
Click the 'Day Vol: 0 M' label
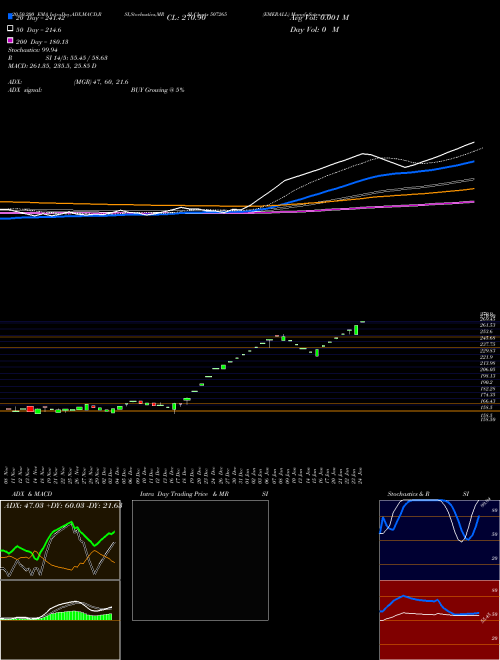(314, 30)
